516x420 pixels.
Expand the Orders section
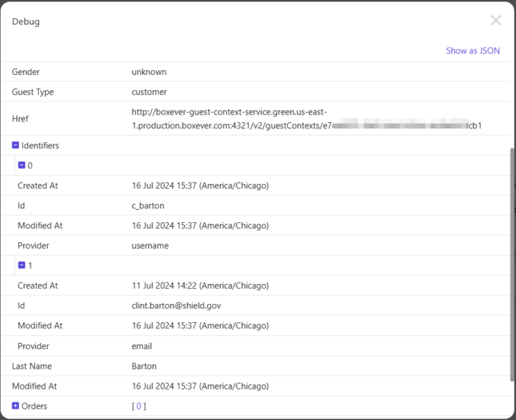[x=15, y=406]
